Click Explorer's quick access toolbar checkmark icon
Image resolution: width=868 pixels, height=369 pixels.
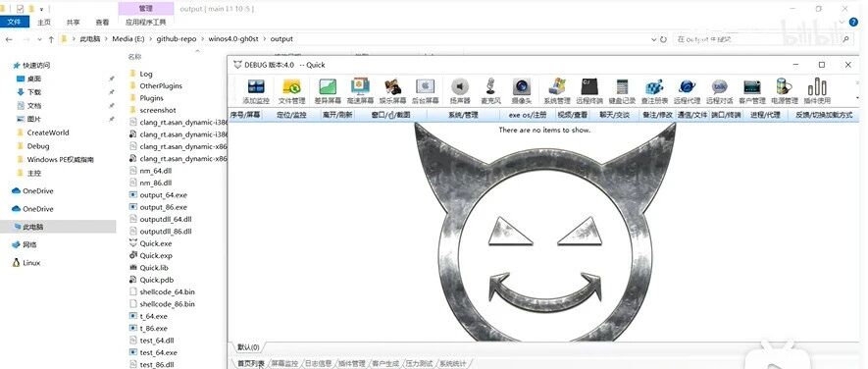[x=20, y=9]
